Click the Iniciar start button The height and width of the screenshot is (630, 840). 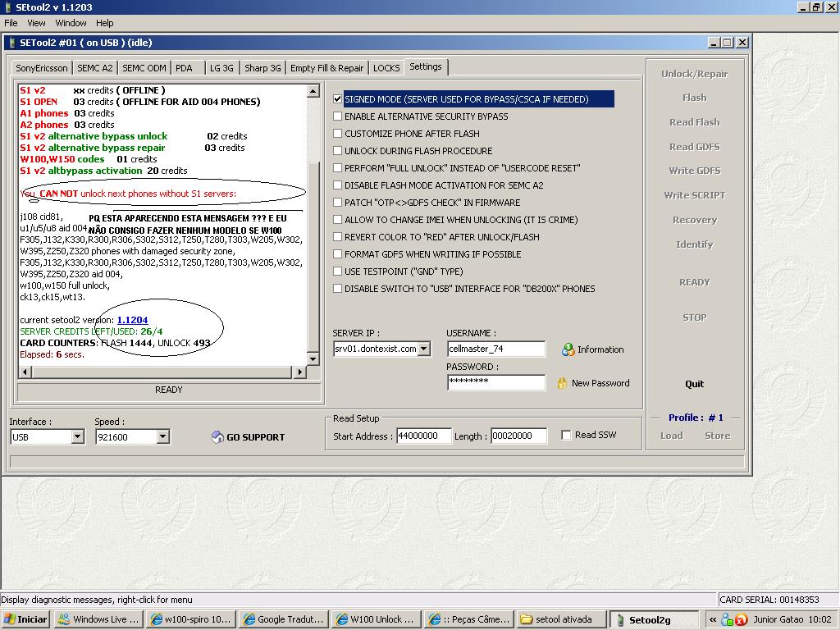coord(25,619)
